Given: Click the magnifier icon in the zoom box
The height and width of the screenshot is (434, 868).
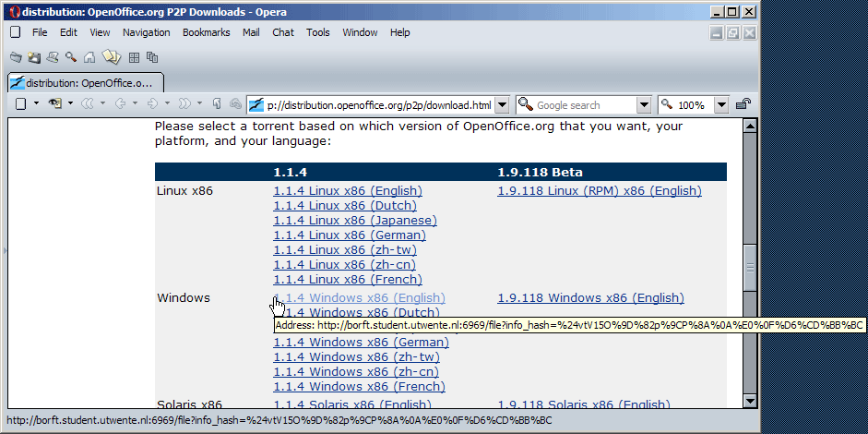Looking at the screenshot, I should pos(667,104).
